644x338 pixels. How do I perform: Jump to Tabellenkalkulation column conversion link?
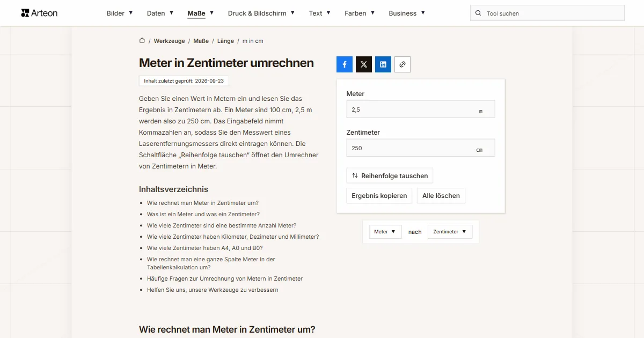tap(211, 263)
